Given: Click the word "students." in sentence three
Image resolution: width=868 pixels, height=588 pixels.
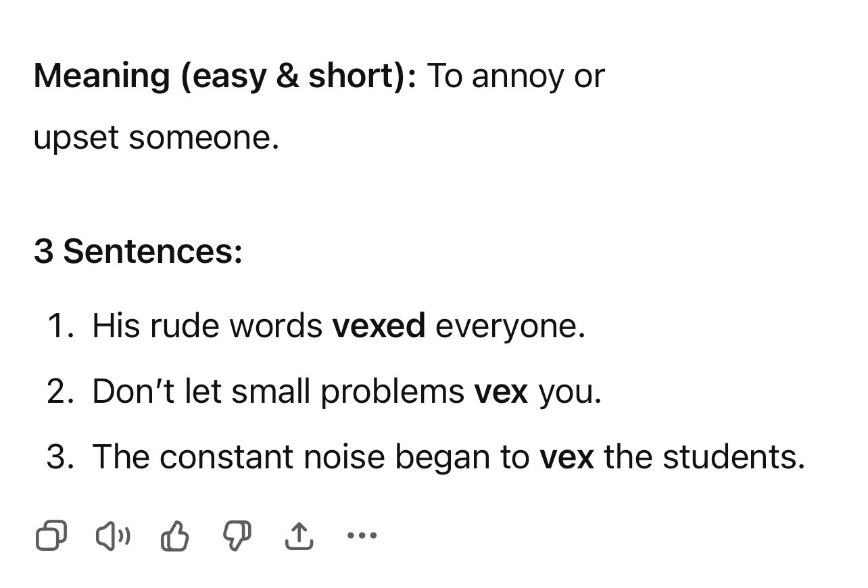Looking at the screenshot, I should (x=733, y=457).
